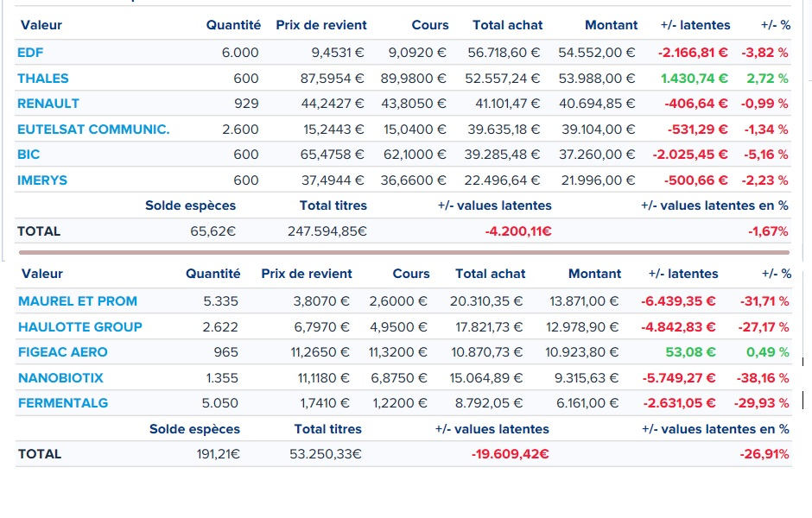812x518 pixels.
Task: Click total securities 247.594,85€
Action: coord(327,231)
